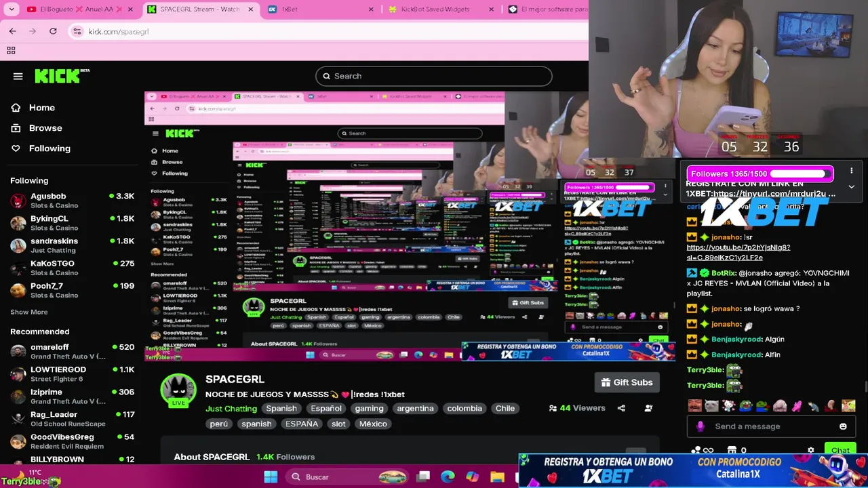Open BykingCL channel in Following list
This screenshot has width=868, height=488.
pos(72,222)
